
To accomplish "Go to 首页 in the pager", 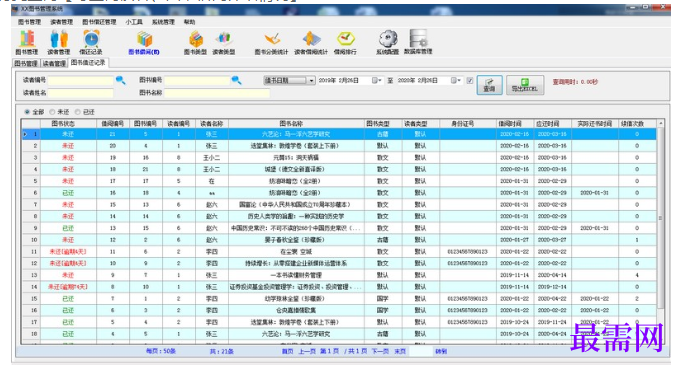I will pyautogui.click(x=288, y=351).
